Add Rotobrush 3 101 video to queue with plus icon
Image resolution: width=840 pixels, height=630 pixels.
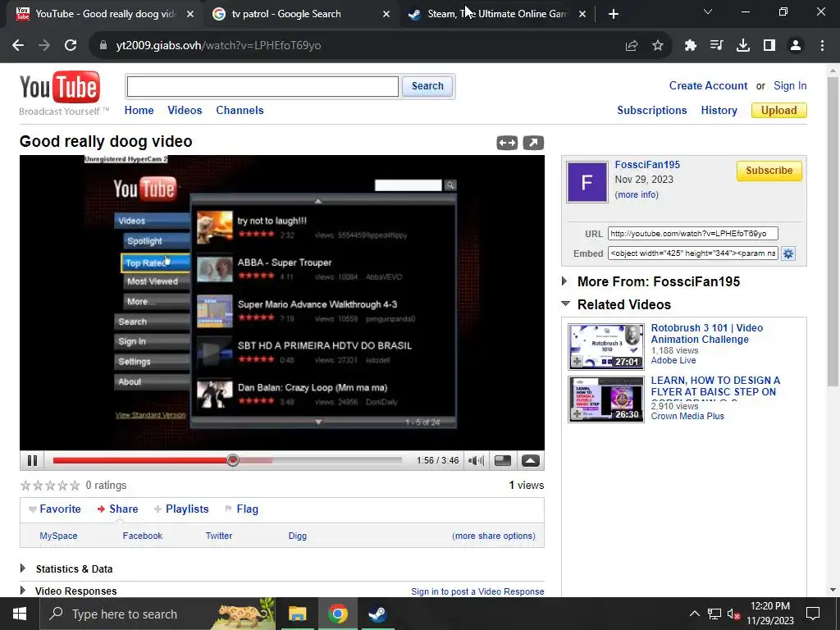click(x=577, y=362)
